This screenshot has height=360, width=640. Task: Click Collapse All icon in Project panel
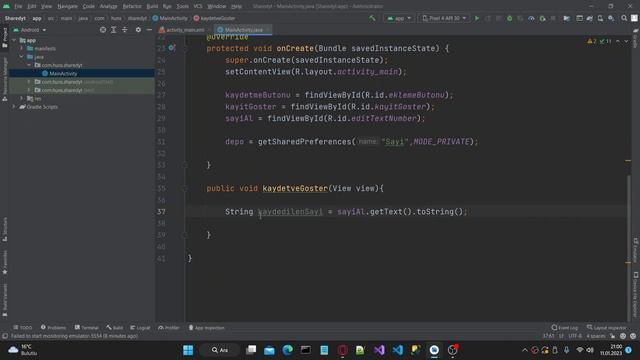click(x=124, y=30)
